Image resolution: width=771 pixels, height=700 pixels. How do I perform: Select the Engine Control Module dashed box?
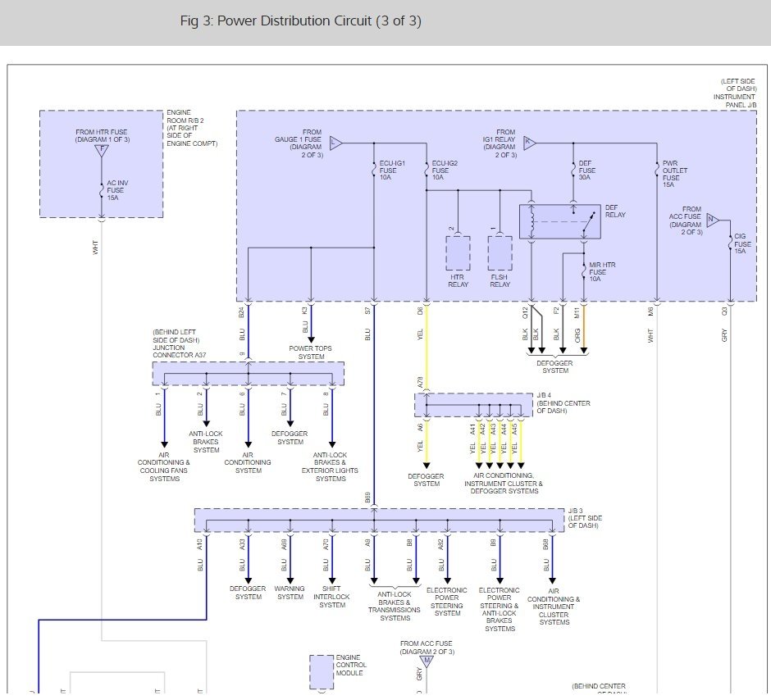pos(322,672)
